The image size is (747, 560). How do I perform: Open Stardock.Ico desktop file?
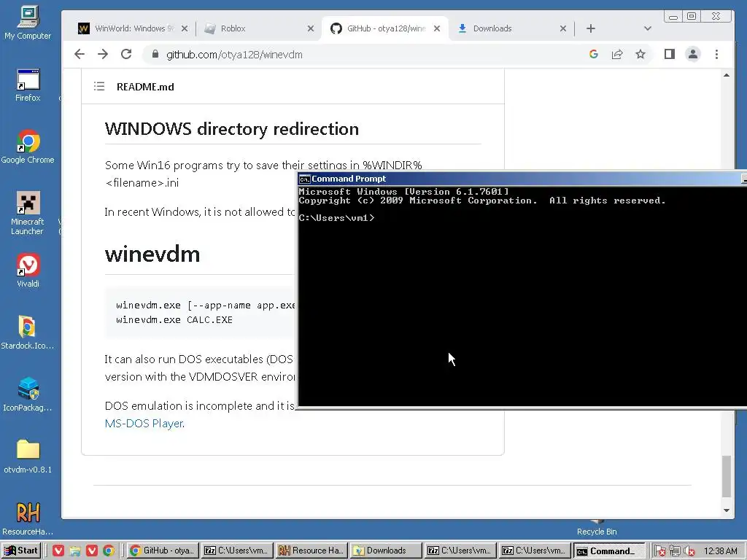click(x=28, y=332)
